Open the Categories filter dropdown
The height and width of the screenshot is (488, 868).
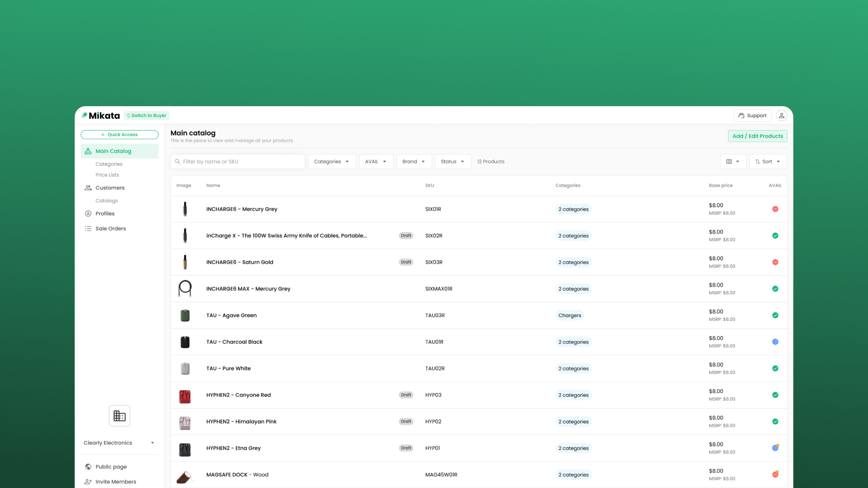[x=332, y=162]
